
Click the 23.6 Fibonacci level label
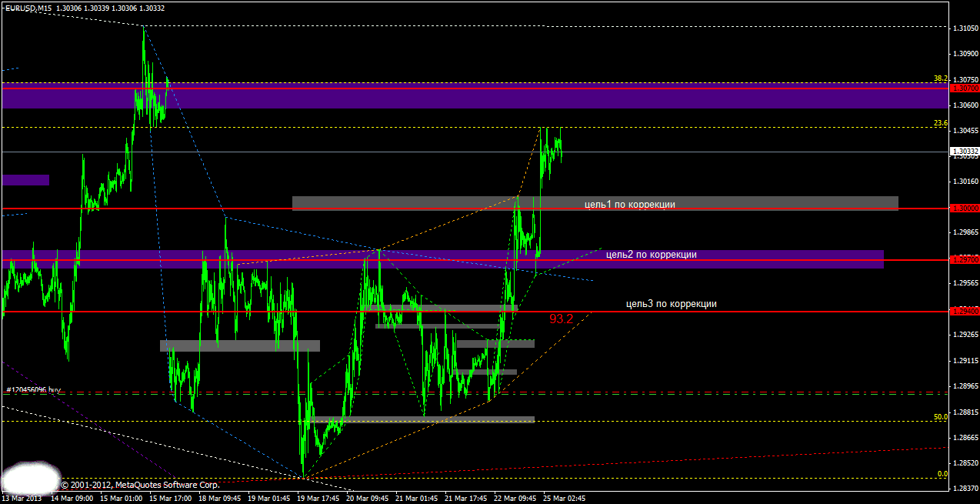[x=940, y=123]
